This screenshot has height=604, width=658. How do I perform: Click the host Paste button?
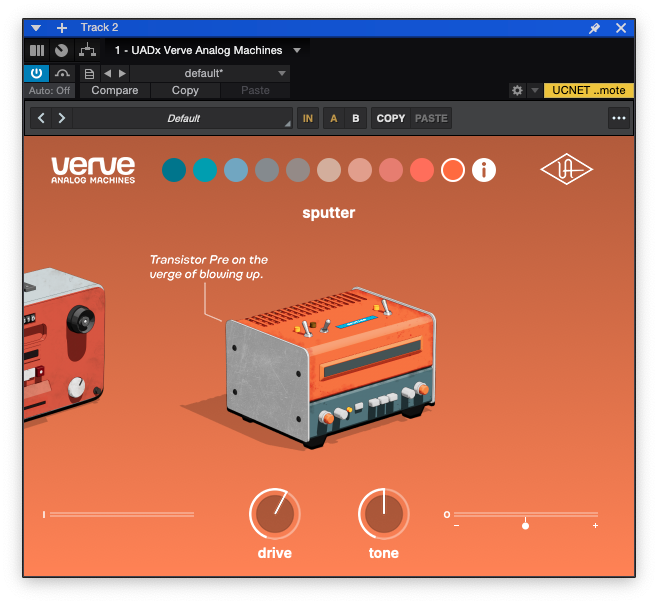point(255,90)
